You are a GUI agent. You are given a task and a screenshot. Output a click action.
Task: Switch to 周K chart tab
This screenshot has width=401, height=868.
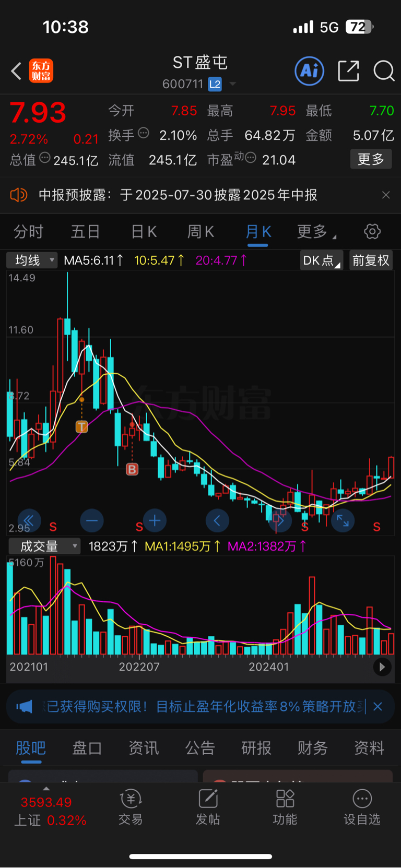click(200, 232)
